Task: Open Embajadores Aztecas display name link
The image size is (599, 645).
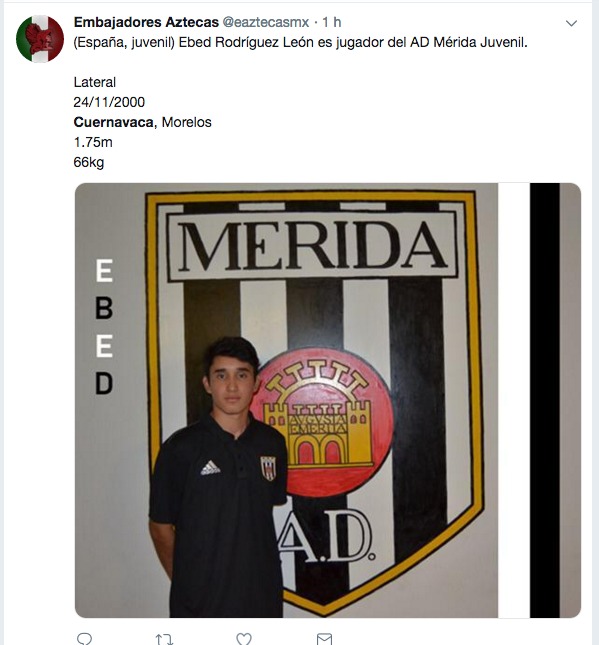Action: click(146, 22)
